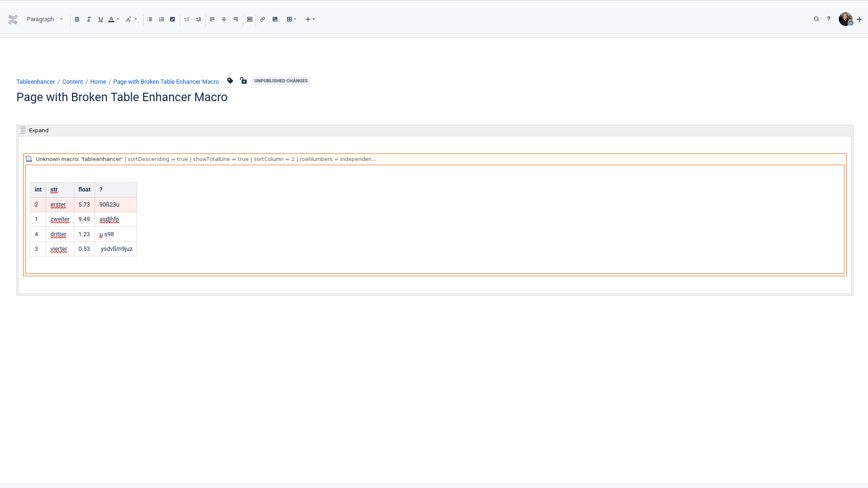Toggle the action item checkbox list
Image resolution: width=868 pixels, height=488 pixels.
pos(172,19)
